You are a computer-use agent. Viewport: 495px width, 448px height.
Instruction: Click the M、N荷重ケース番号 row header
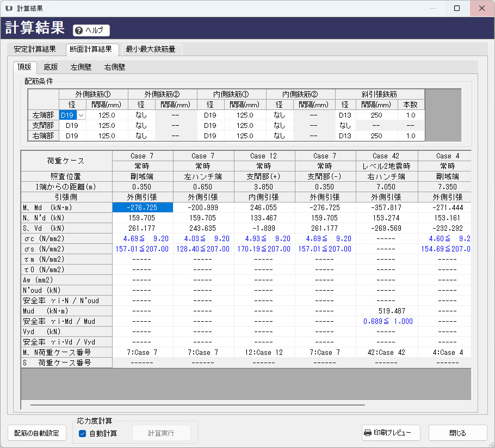point(66,353)
